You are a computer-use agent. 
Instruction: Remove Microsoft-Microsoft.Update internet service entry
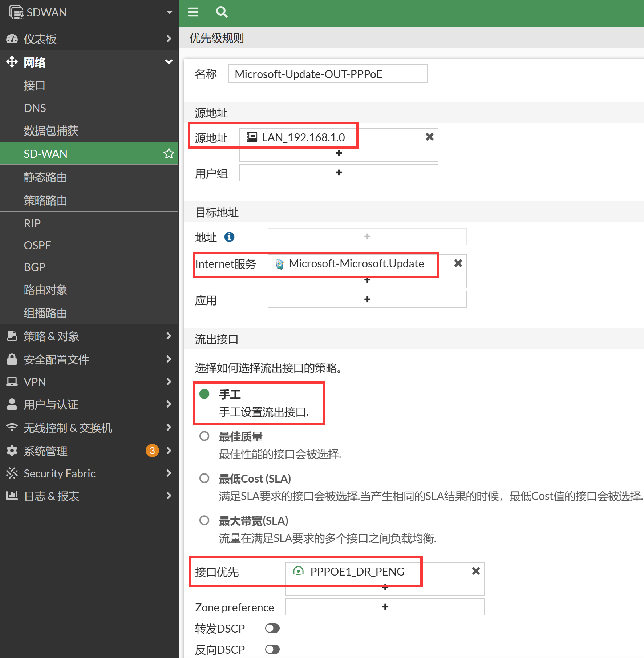coord(458,263)
